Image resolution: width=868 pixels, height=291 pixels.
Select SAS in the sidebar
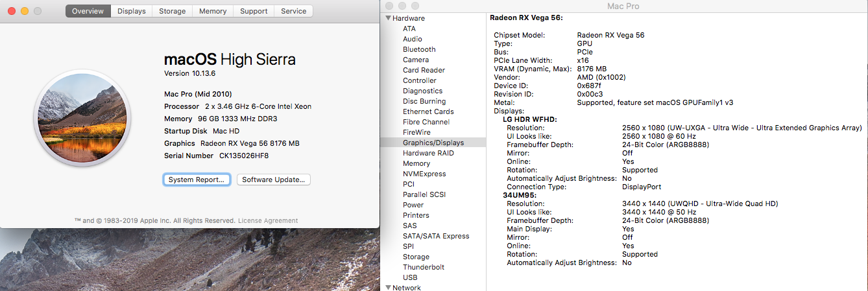[x=409, y=226]
